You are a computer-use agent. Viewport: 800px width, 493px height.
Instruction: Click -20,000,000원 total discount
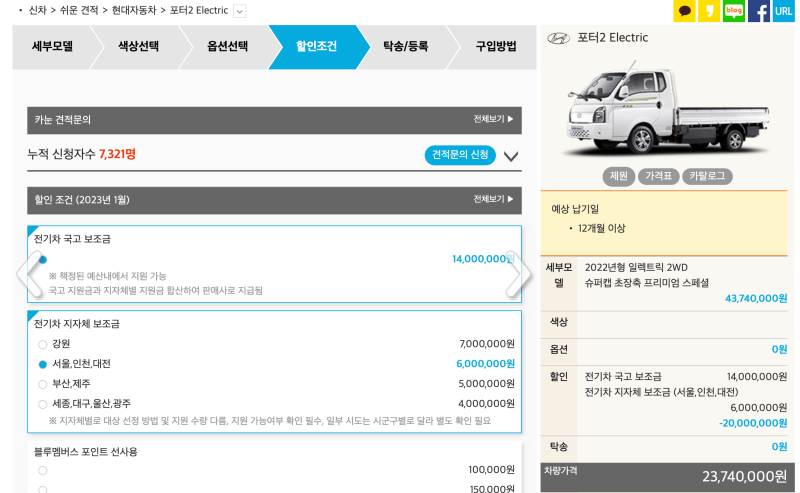pyautogui.click(x=753, y=423)
